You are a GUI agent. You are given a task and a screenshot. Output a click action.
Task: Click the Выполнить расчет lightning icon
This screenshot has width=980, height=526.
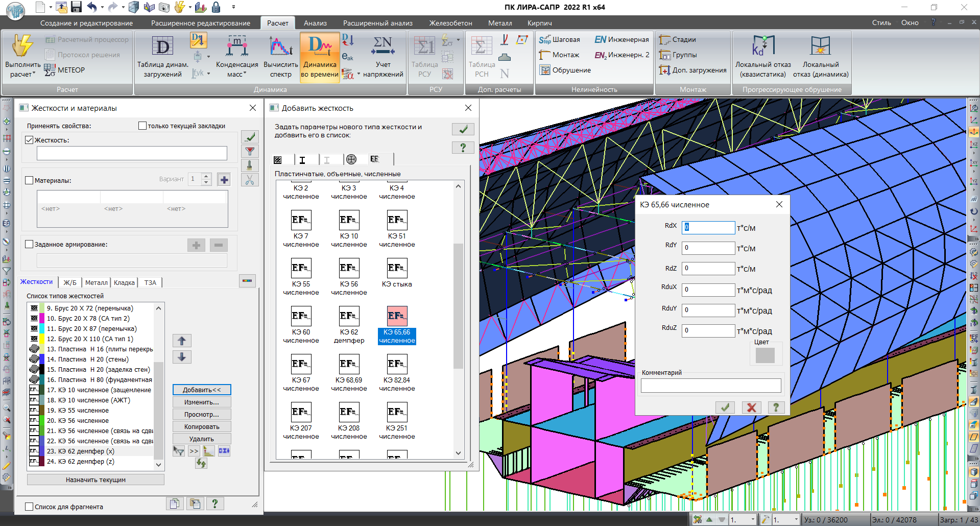pos(22,46)
